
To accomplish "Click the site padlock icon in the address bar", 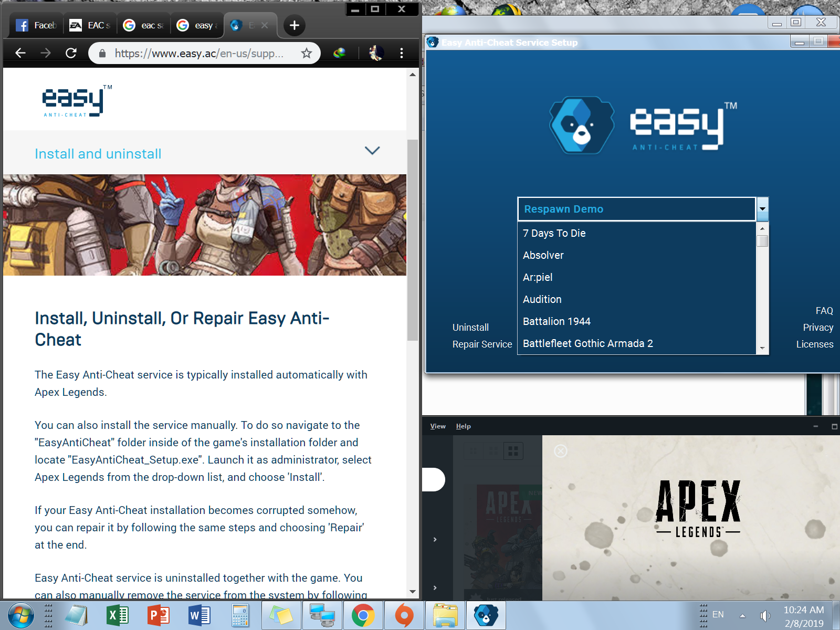I will (102, 53).
